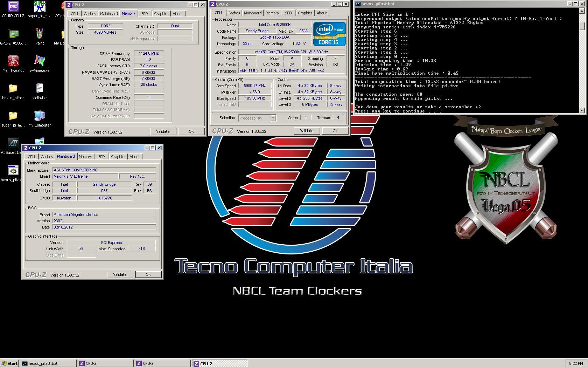Click OK in the Memory window

[x=191, y=131]
